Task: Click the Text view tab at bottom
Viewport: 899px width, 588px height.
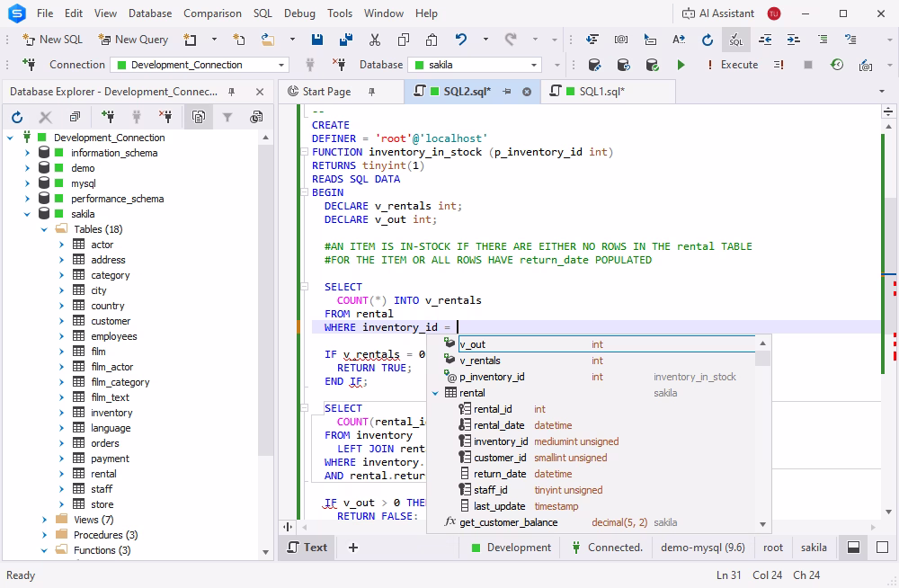Action: [307, 548]
